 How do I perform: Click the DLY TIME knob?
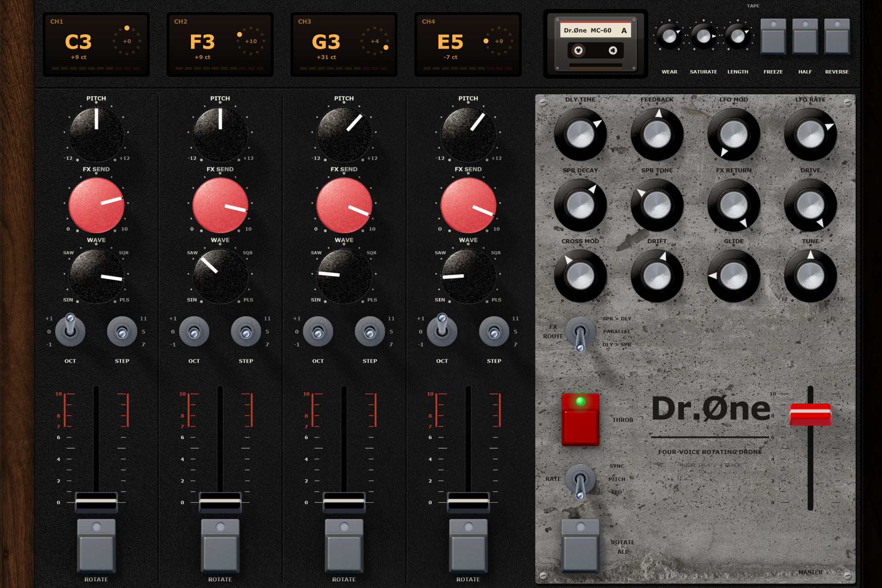580,134
